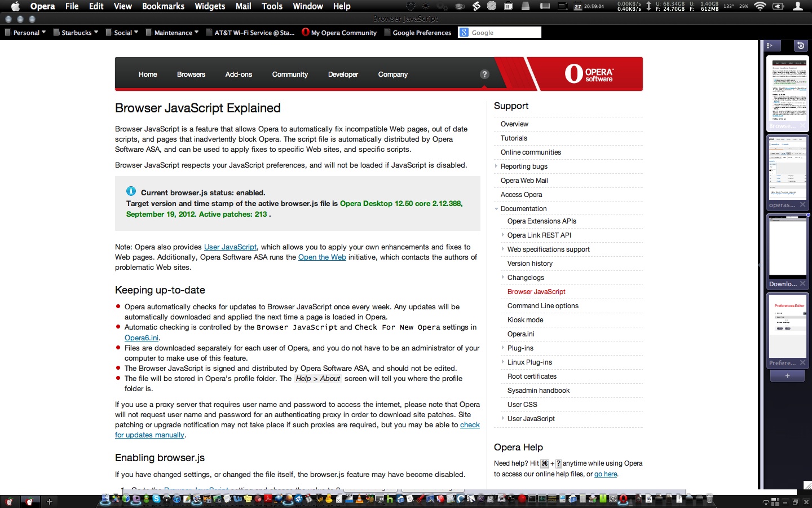The width and height of the screenshot is (812, 508).
Task: Open the Maintenance bookmarks folder dropdown
Action: point(172,33)
